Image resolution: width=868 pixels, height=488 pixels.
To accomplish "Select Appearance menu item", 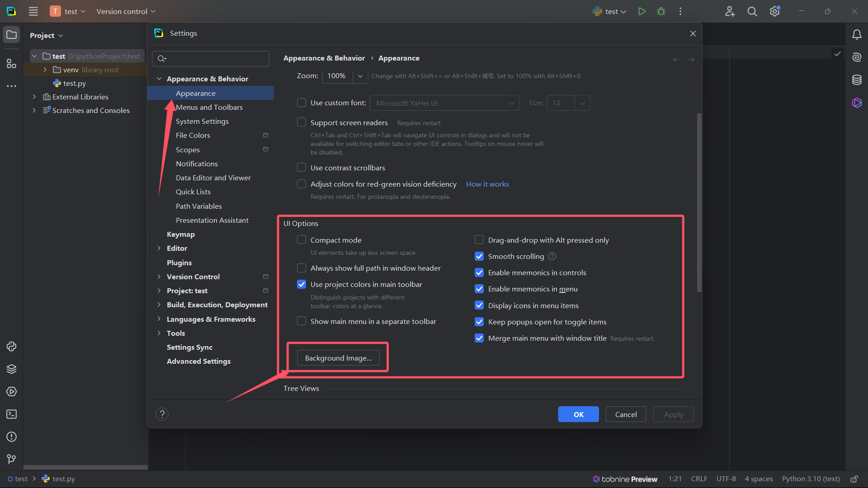I will coord(196,92).
